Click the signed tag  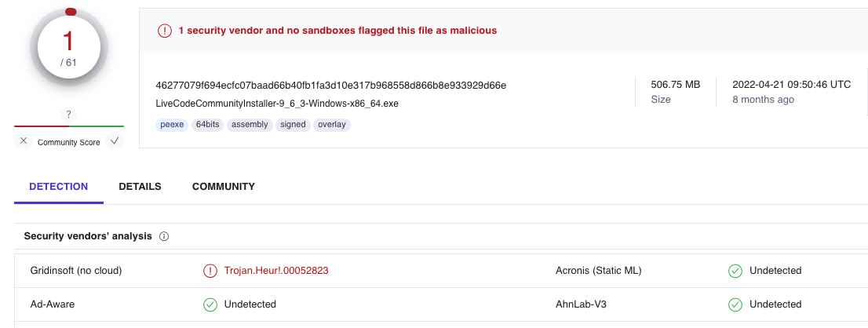tap(293, 125)
